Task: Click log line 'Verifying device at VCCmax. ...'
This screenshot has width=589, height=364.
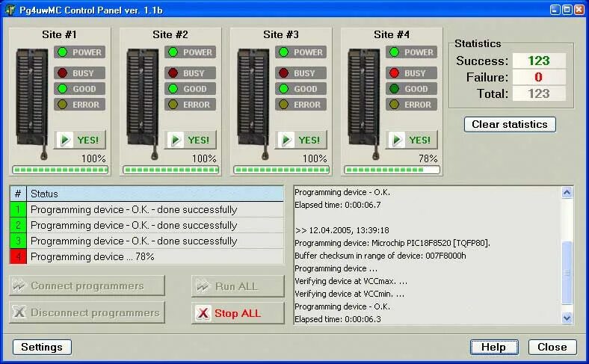Action: pos(351,281)
